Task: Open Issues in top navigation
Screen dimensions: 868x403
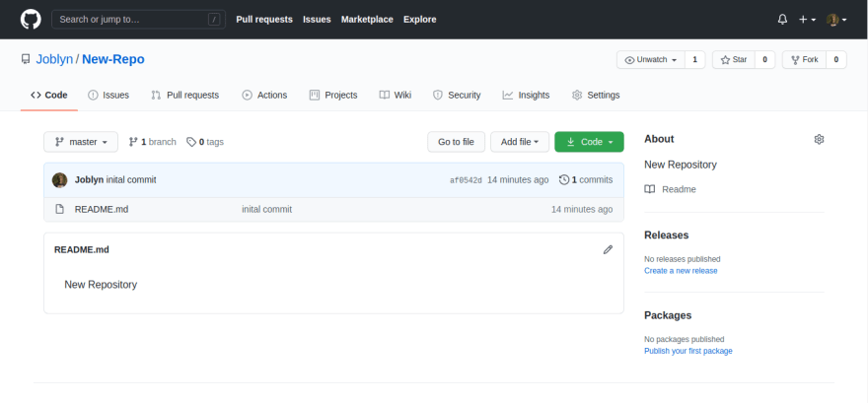Action: click(x=317, y=20)
